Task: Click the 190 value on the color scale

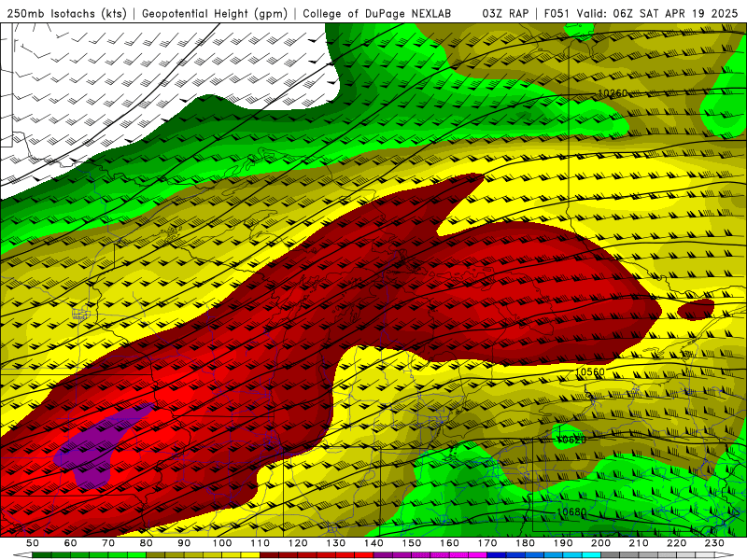Action: click(563, 543)
